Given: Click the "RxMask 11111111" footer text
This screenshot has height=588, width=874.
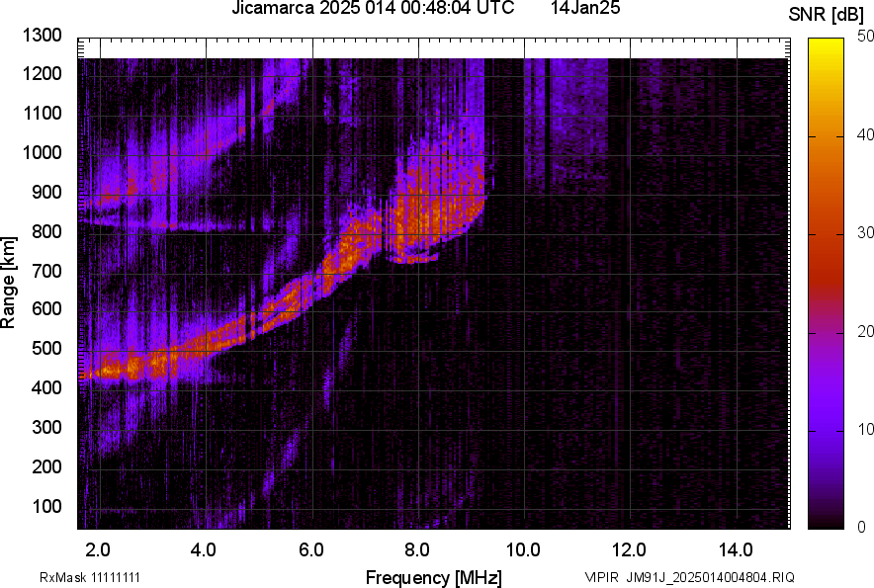Looking at the screenshot, I should [90, 577].
